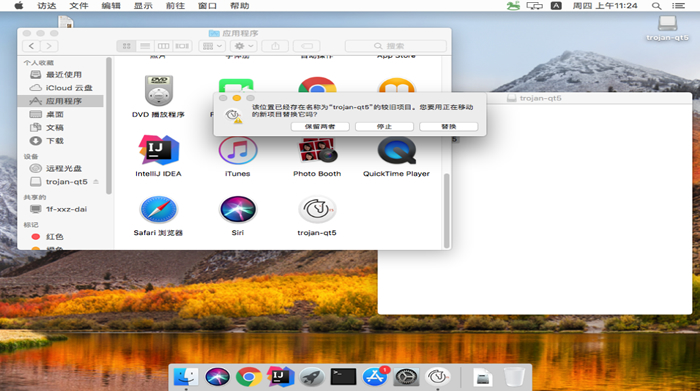Open the Finder menu
The width and height of the screenshot is (700, 391).
47,6
